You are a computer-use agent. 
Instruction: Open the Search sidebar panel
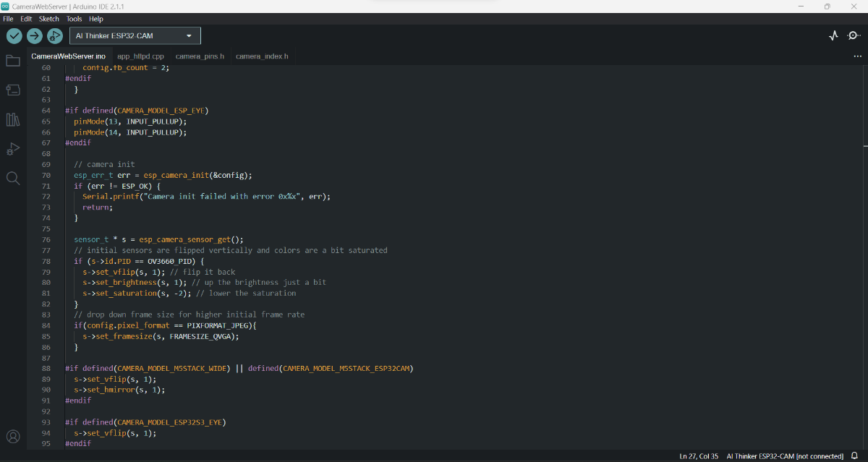(13, 178)
